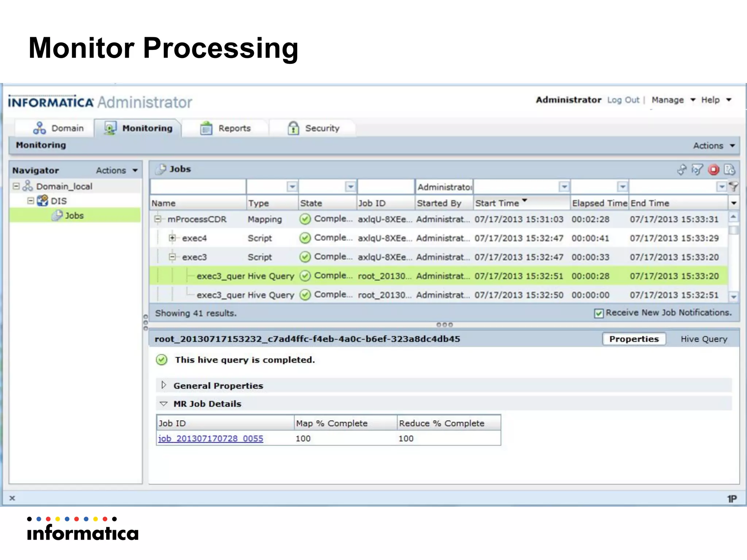747x560 pixels.
Task: Open the Help menu
Action: (x=716, y=100)
